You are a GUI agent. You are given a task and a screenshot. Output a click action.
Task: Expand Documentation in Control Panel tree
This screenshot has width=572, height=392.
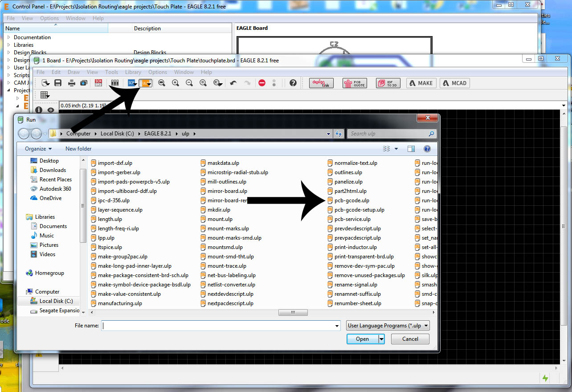click(x=9, y=37)
